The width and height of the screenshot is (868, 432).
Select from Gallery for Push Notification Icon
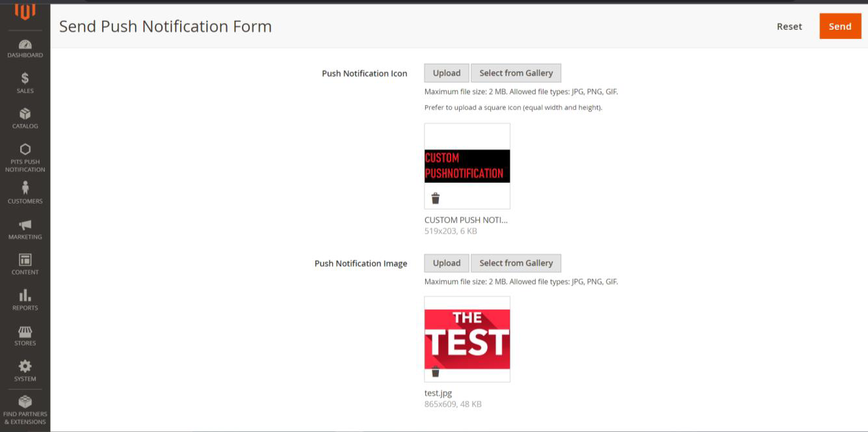click(x=516, y=73)
